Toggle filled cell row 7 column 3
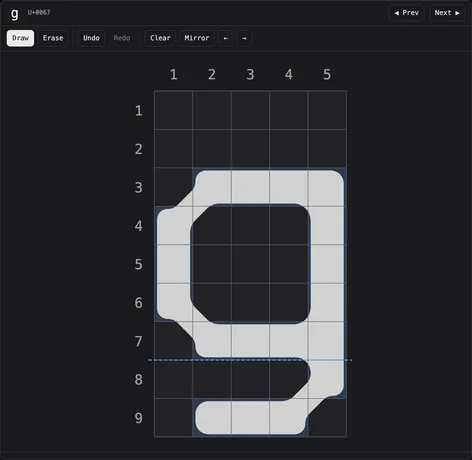 [250, 341]
